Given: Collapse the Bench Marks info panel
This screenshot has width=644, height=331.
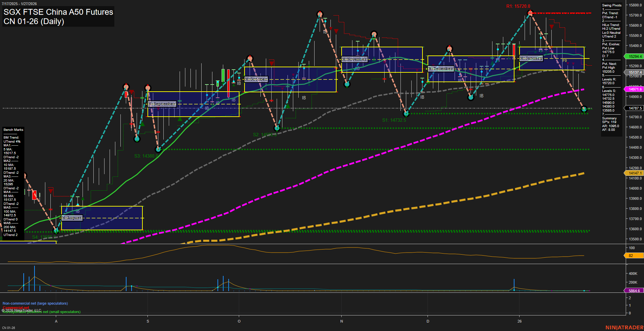Looking at the screenshot, I should (13, 129).
